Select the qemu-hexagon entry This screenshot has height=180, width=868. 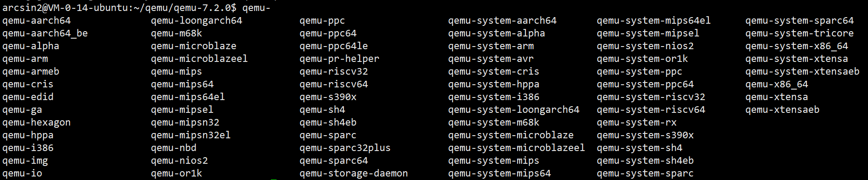point(36,122)
